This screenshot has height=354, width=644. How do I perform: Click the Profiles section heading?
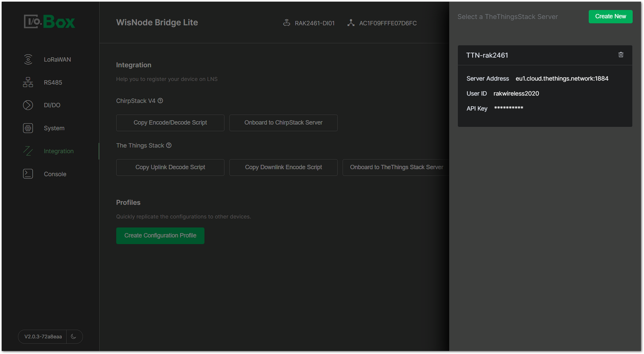coord(128,203)
